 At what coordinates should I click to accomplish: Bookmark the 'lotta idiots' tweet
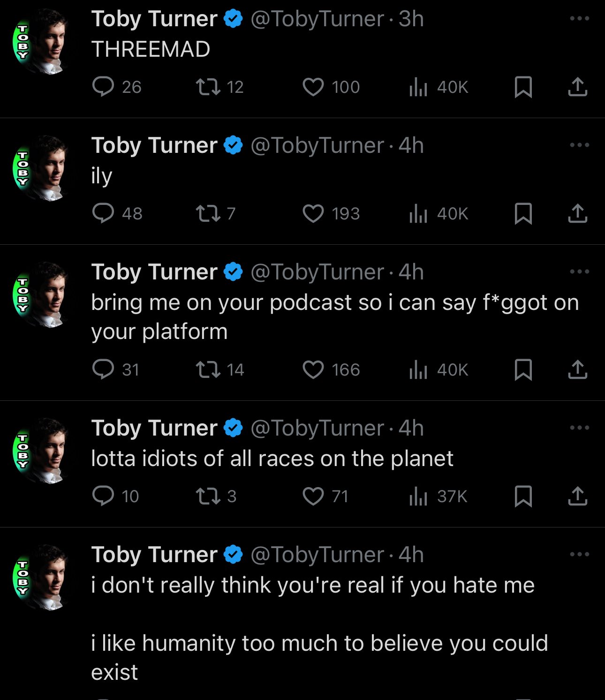(523, 496)
